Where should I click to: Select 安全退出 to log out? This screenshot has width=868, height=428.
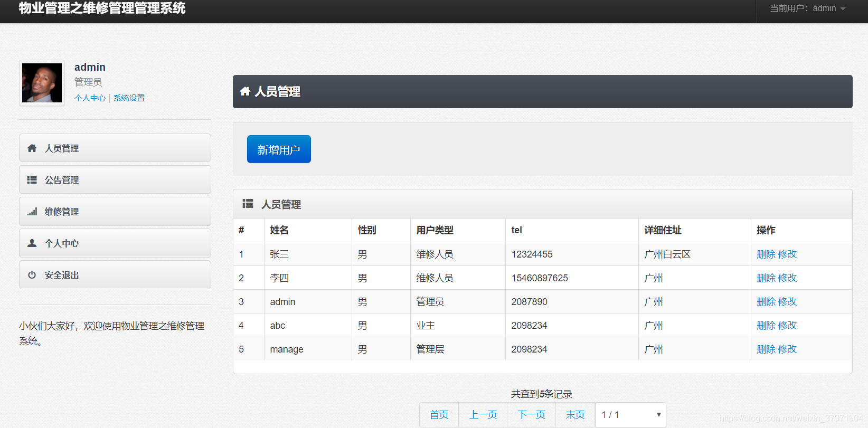(x=115, y=274)
